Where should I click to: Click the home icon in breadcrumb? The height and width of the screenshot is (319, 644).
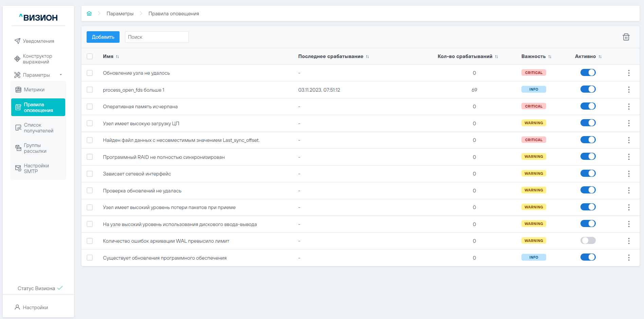[89, 14]
